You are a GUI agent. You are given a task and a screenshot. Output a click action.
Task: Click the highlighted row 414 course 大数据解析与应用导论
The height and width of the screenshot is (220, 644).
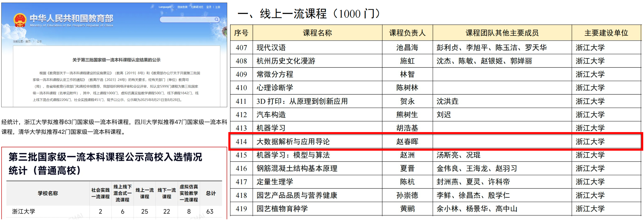[293, 142]
